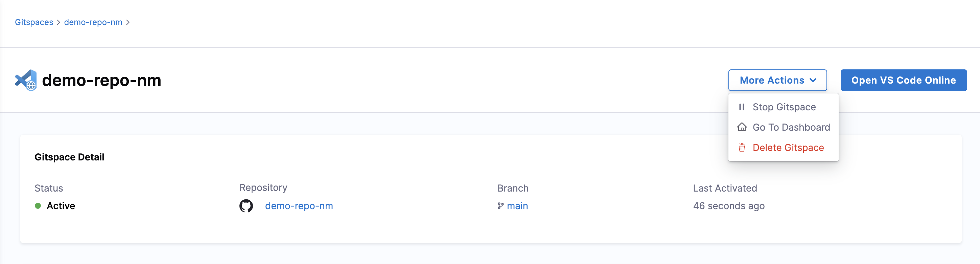The width and height of the screenshot is (980, 264).
Task: Click the VS Code globe icon beside title
Action: (x=26, y=80)
